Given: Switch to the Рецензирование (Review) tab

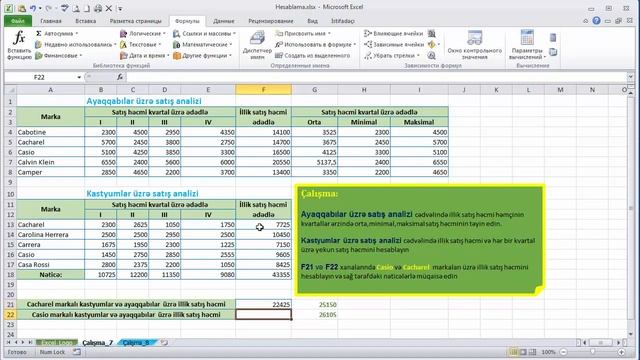Looking at the screenshot, I should click(271, 21).
